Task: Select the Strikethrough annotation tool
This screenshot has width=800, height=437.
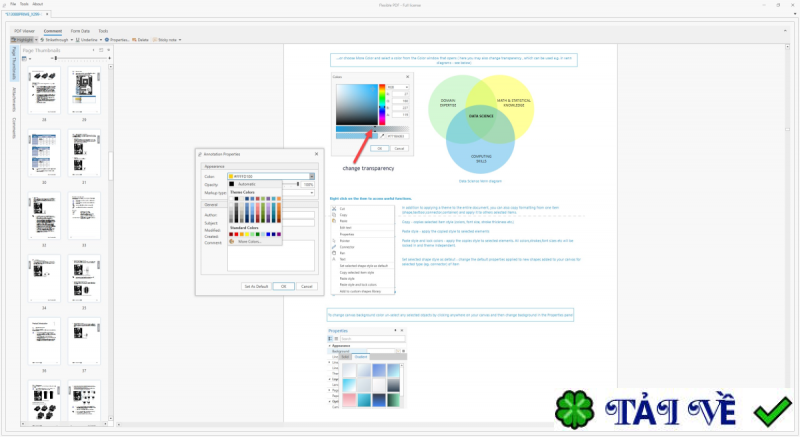Action: pos(54,40)
